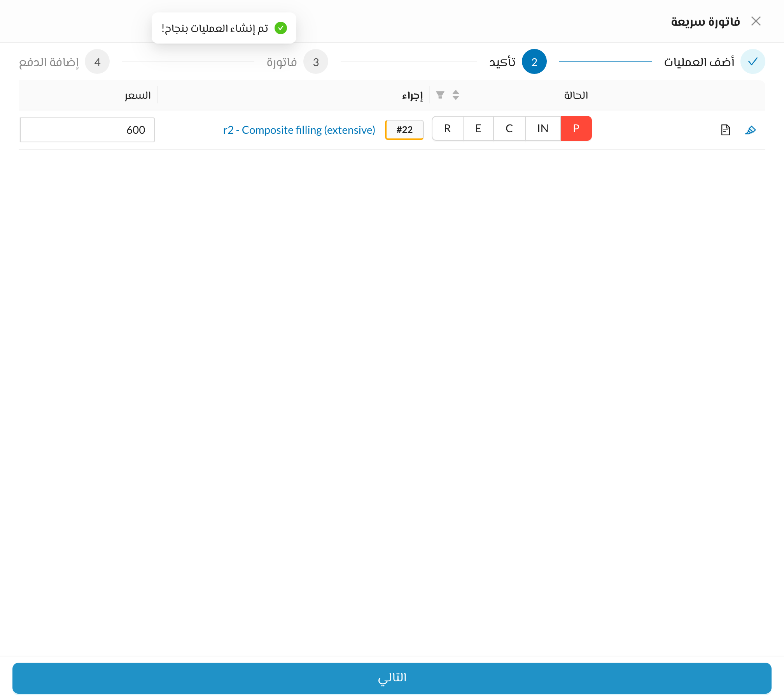The image size is (784, 700).
Task: Close the فاتورة سريعة dialog
Action: 756,21
